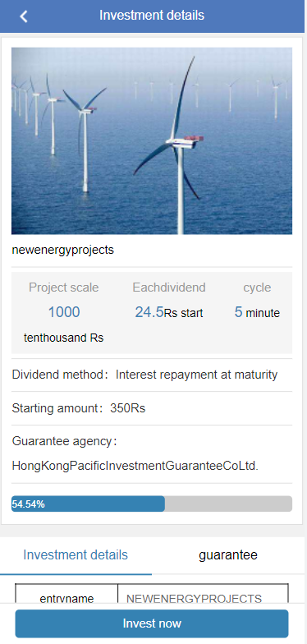307x644 pixels.
Task: Switch to the Investment details tab
Action: coord(76,555)
